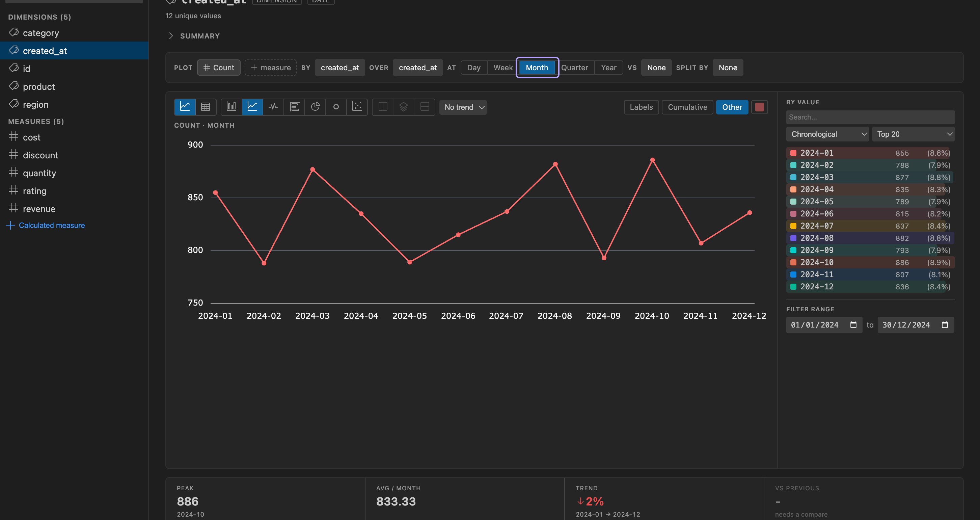Viewport: 980px width, 520px height.
Task: Select the quantity measure
Action: pos(74,173)
